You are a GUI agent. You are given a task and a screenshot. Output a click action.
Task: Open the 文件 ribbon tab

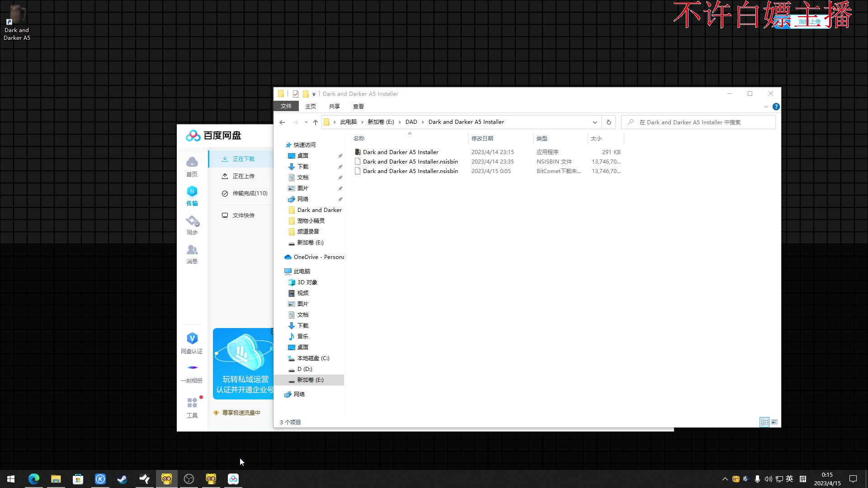pos(286,106)
